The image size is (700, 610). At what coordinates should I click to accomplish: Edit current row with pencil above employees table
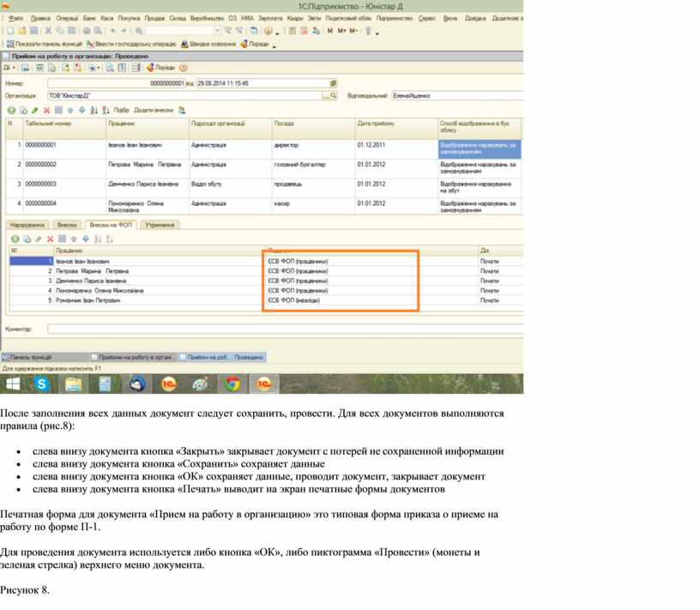tap(35, 111)
